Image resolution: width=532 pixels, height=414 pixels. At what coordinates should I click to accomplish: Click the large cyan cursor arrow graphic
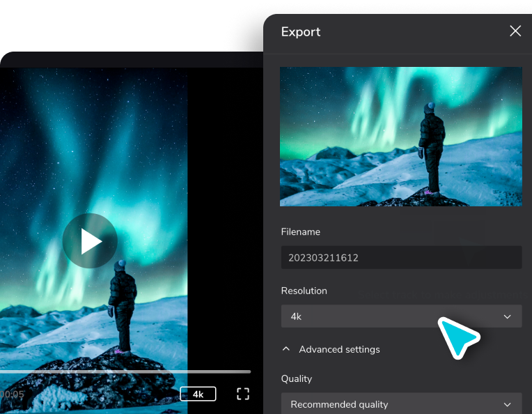(457, 337)
